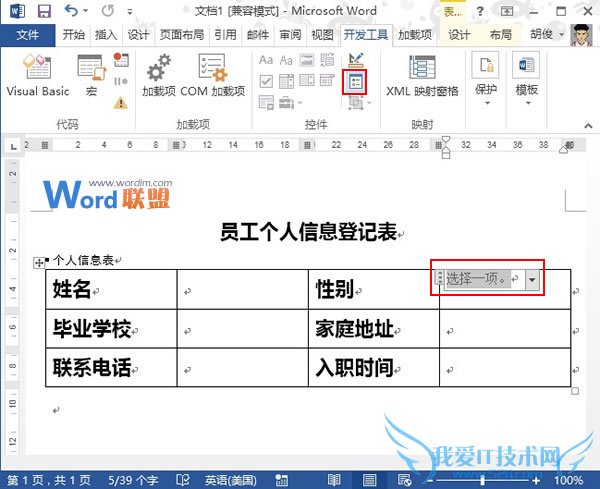Open ribbon display options

click(x=507, y=11)
